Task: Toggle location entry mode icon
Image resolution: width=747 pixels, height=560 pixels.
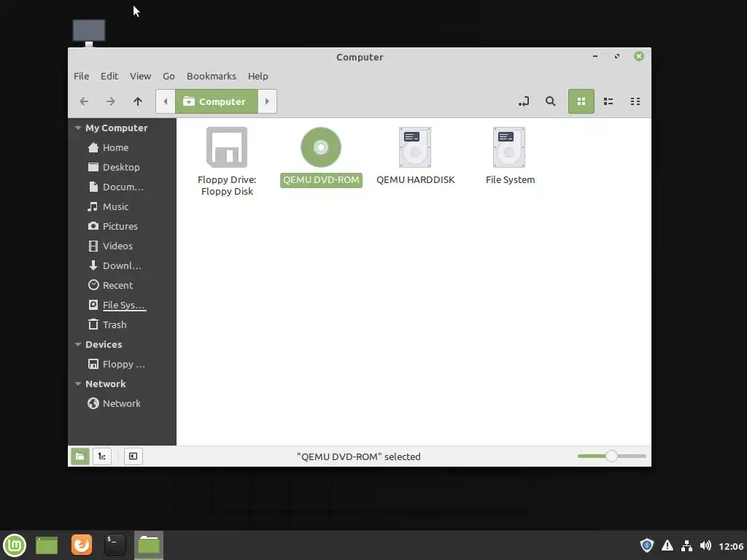Action: 524,101
